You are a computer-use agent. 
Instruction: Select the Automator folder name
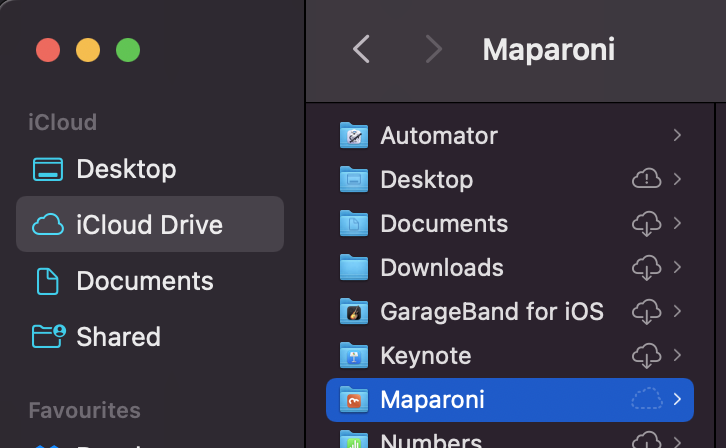pos(439,136)
